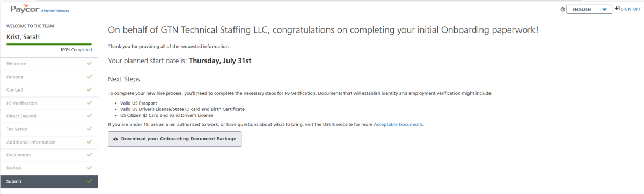Click the Review step checkmark icon
644x194 pixels.
[x=89, y=168]
